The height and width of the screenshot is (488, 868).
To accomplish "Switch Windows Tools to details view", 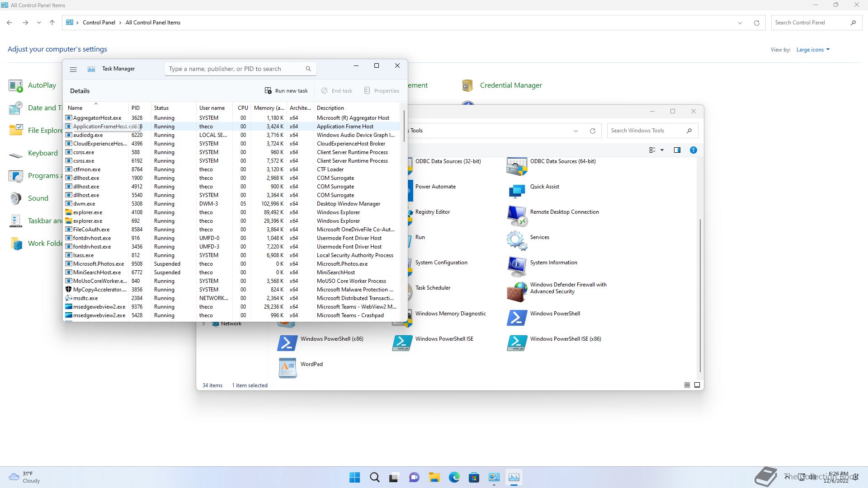I will 687,385.
